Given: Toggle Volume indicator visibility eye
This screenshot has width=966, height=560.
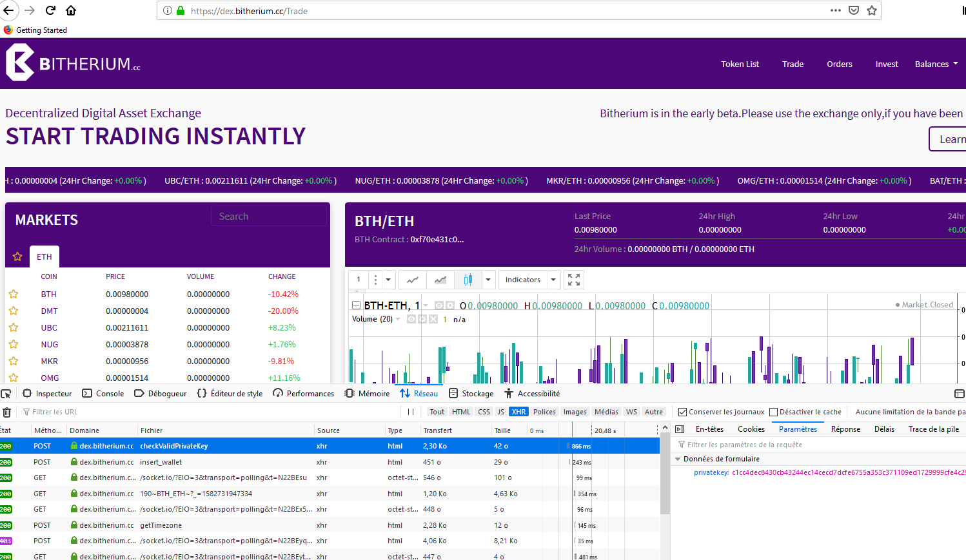Looking at the screenshot, I should click(x=411, y=319).
